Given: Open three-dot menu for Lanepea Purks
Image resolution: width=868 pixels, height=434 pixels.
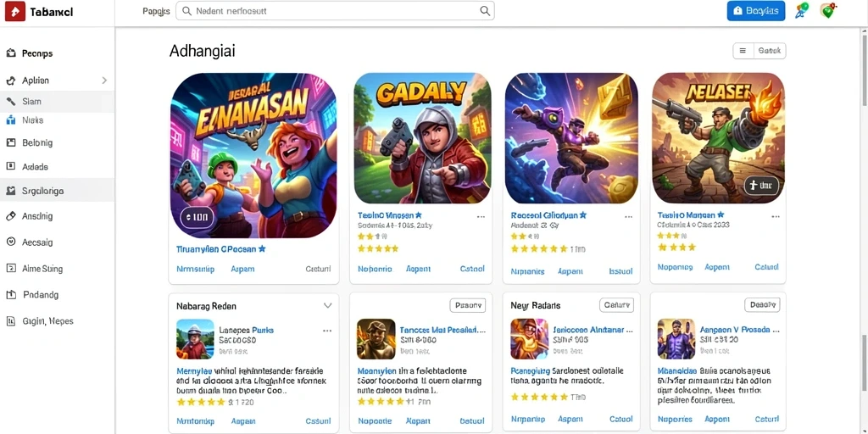Looking at the screenshot, I should click(x=327, y=331).
